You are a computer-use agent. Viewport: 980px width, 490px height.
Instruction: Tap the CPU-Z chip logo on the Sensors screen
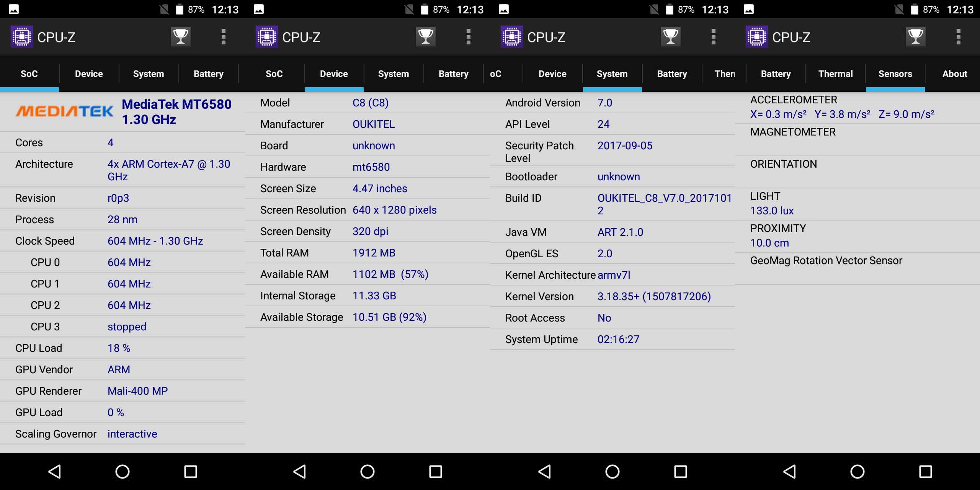(x=757, y=37)
